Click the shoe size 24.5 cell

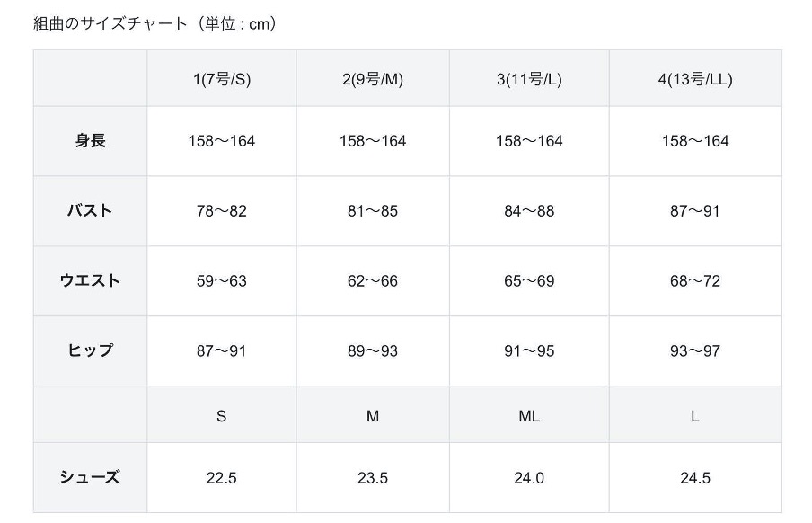click(x=695, y=478)
